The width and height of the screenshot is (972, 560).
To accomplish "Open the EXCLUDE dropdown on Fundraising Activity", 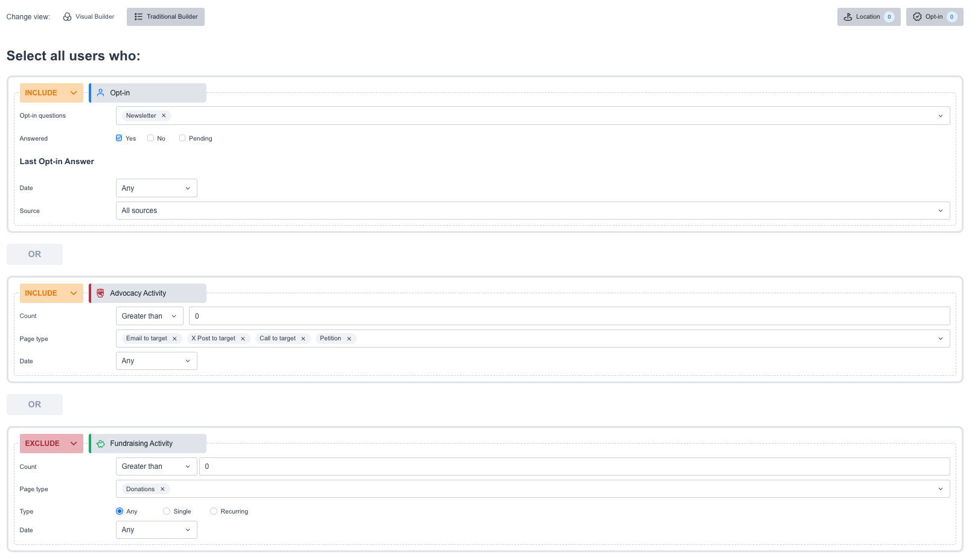I will tap(51, 444).
